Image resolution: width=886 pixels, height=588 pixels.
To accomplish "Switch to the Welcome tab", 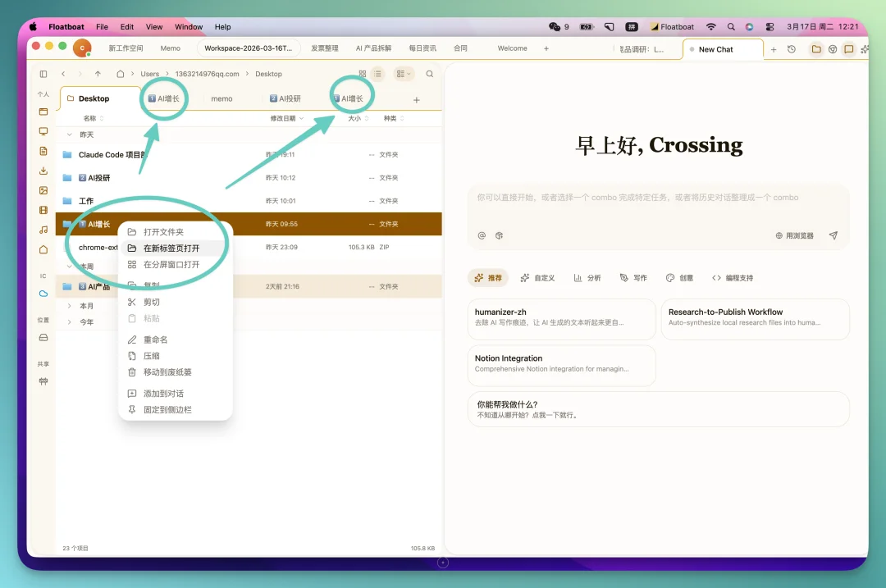I will click(511, 48).
